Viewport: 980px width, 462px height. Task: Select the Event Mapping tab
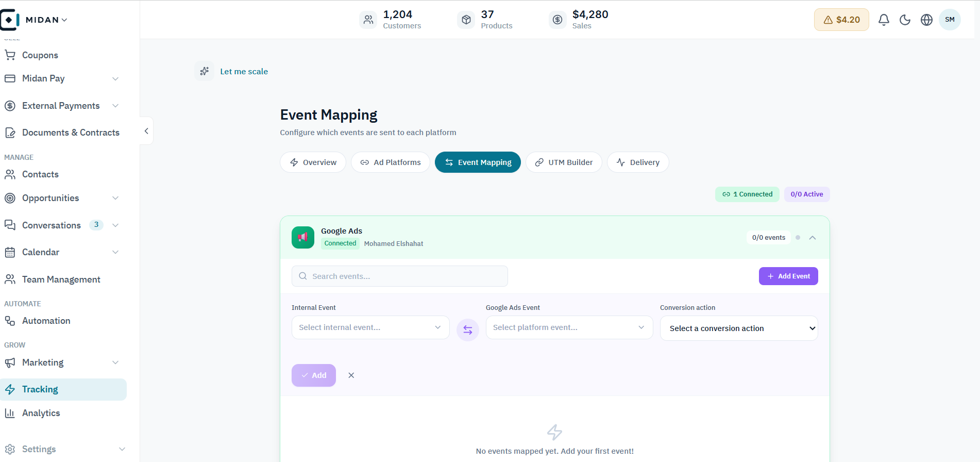pyautogui.click(x=478, y=162)
